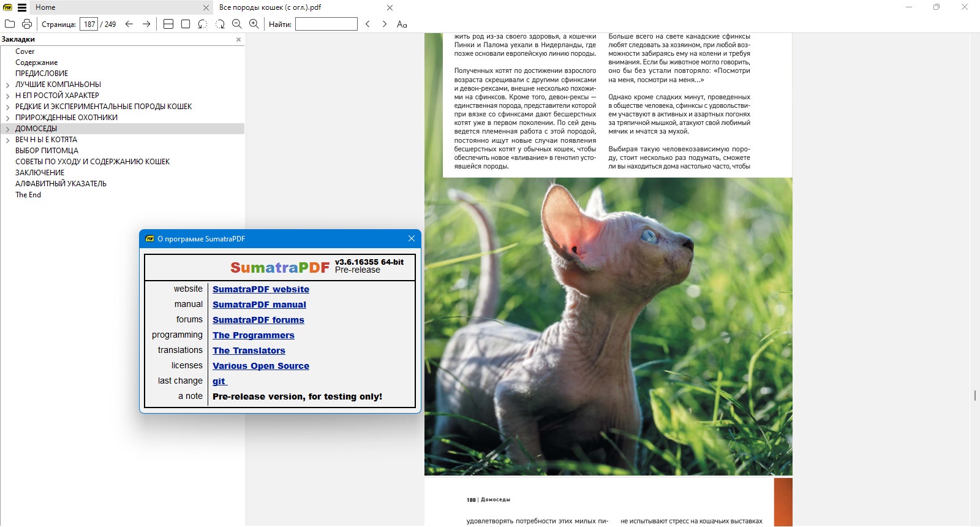
Task: Rotate the page left
Action: pos(203,24)
